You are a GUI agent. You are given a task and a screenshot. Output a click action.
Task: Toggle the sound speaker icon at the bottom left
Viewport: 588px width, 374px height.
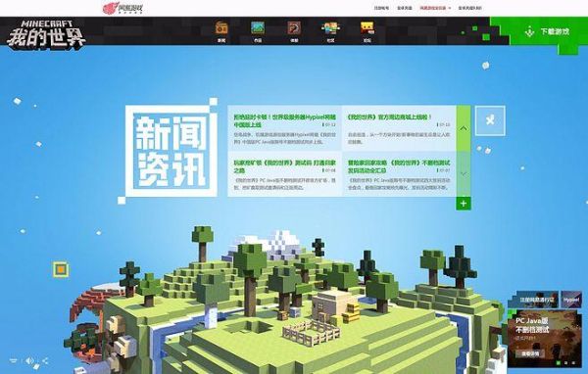click(x=29, y=361)
